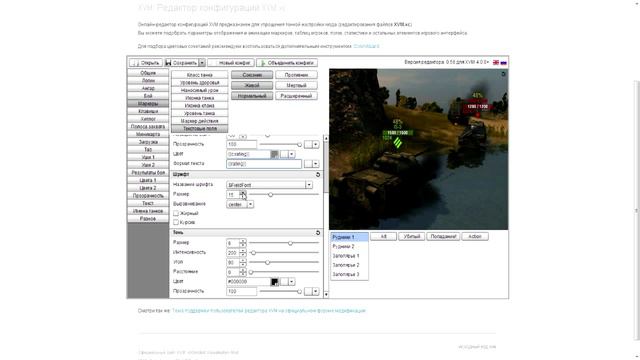The image size is (640, 360).
Task: Click the shadow Цвет black color swatch
Action: coord(275,282)
